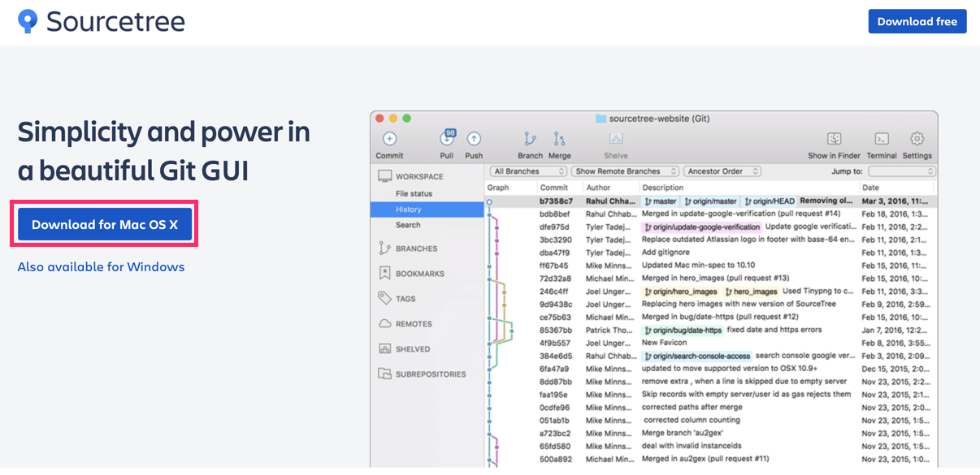Click the Branch toolbar icon

tap(530, 139)
